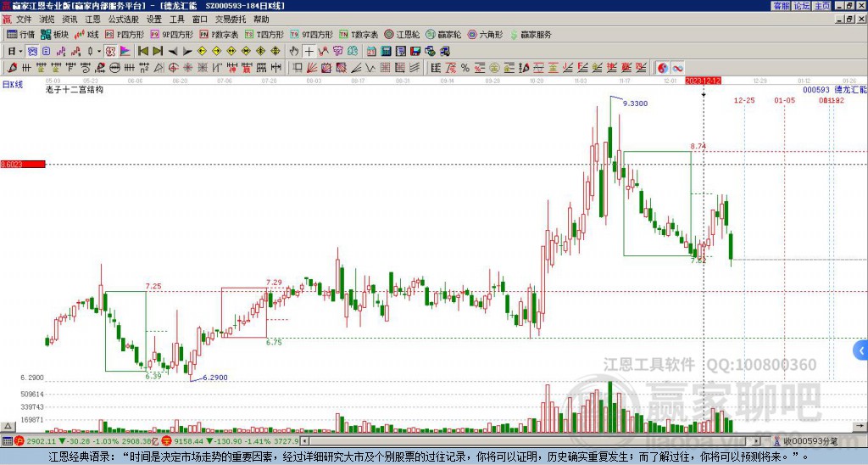Screen dimensions: 868x465
Task: Click the 日K线 chart type label
Action: point(12,84)
